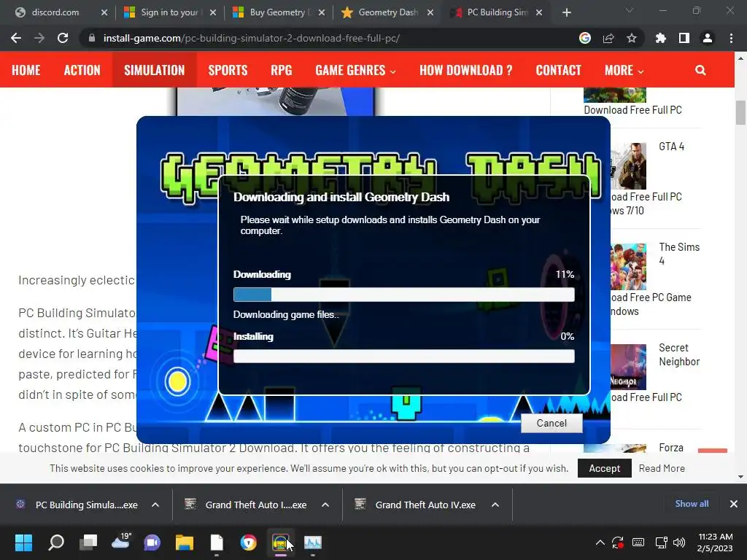Image resolution: width=747 pixels, height=560 pixels.
Task: Open the site search magnifier icon
Action: [700, 71]
